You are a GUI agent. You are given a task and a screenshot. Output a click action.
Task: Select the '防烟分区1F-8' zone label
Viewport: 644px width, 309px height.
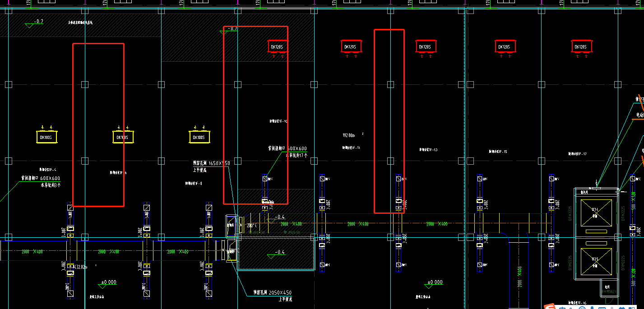194,183
